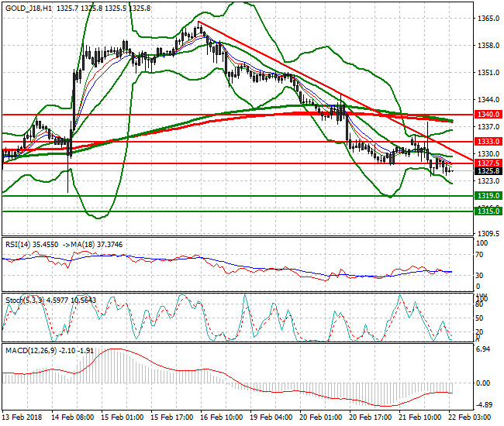Screen dimensions: 504x426
Task: Click the 1344.0 price axis value
Action: click(x=488, y=99)
